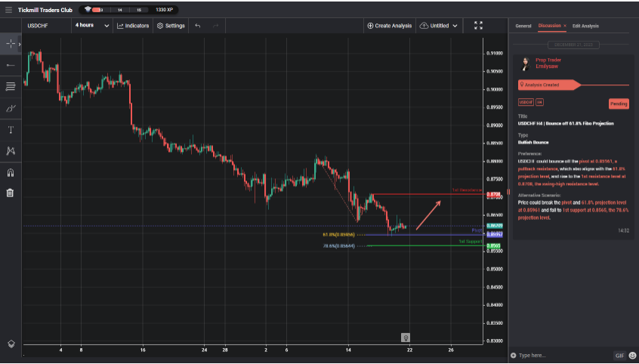Delete drawings with the trash icon
The image size is (639, 364).
click(x=11, y=193)
